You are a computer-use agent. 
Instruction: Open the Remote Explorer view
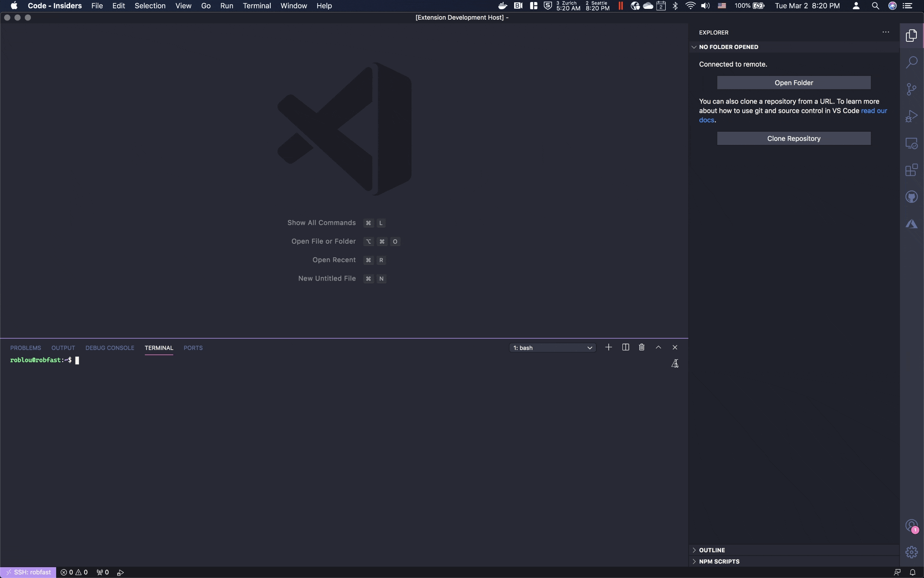pos(911,143)
